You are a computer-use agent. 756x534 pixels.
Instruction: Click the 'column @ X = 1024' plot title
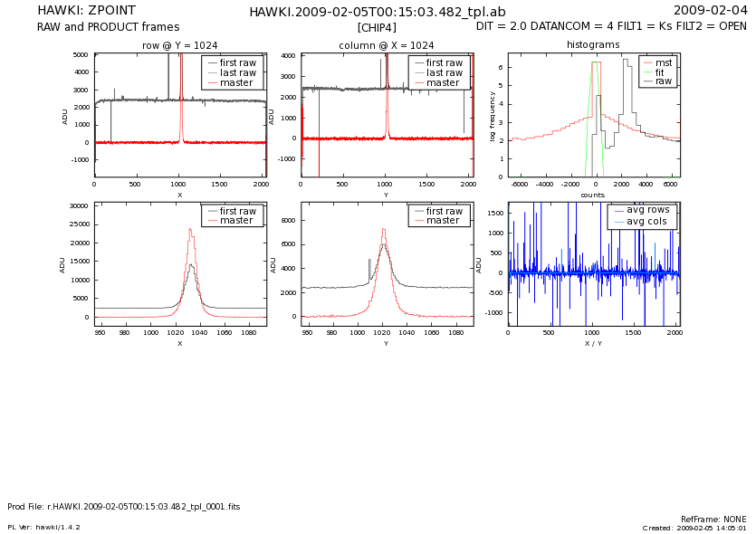(x=386, y=45)
